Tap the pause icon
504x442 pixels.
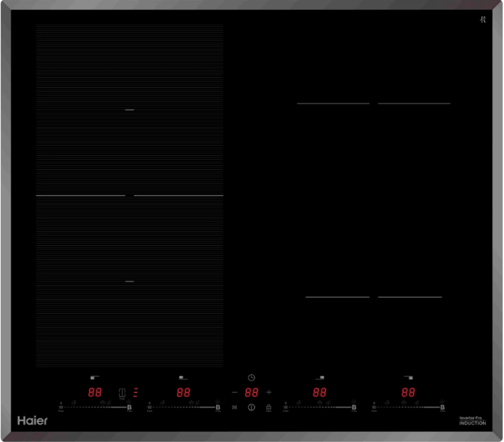(234, 407)
